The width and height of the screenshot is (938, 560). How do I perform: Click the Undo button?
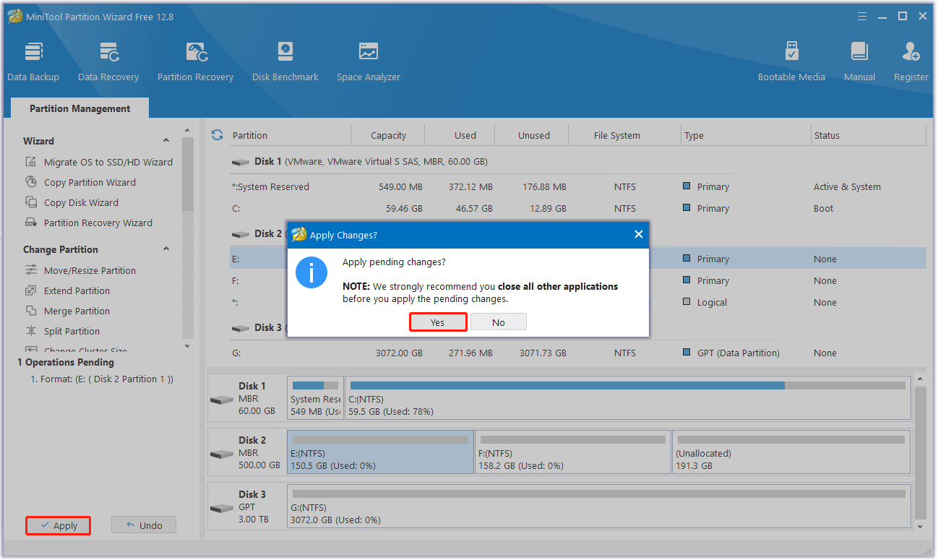pyautogui.click(x=144, y=525)
